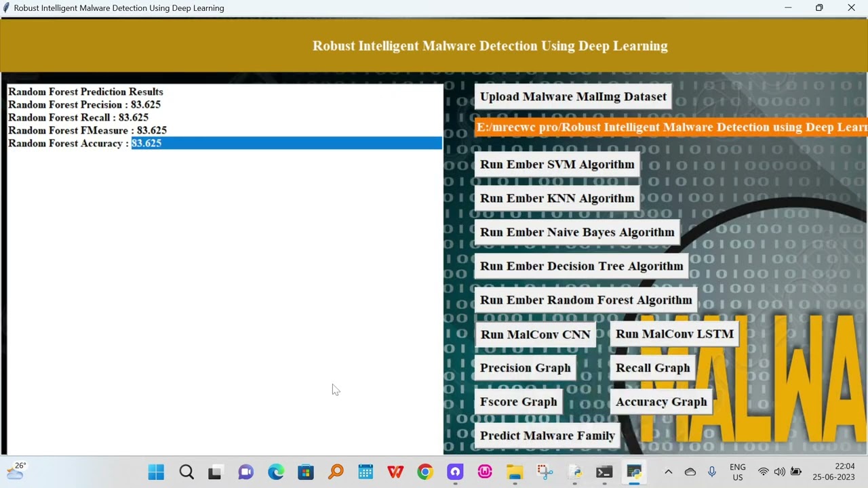Viewport: 868px width, 488px height.
Task: Click Random Forest Prediction Results heading
Action: 85,91
